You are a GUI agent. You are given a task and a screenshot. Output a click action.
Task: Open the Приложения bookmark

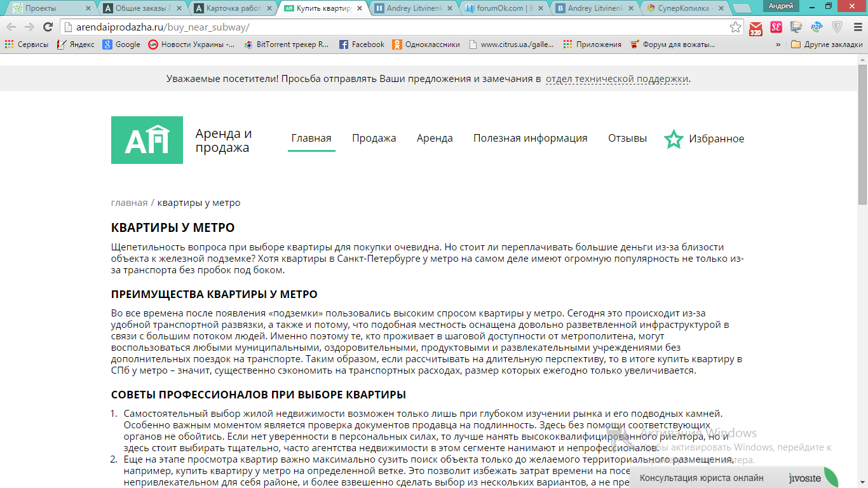point(592,44)
